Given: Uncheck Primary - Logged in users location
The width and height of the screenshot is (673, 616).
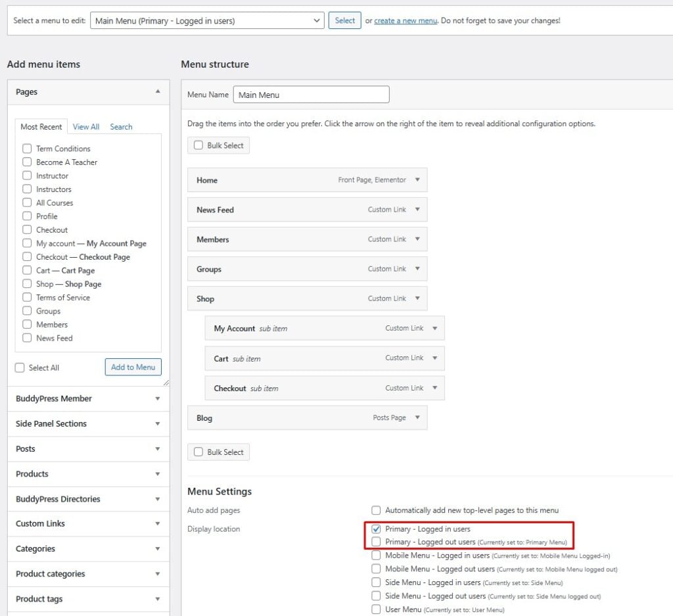Looking at the screenshot, I should (x=376, y=529).
